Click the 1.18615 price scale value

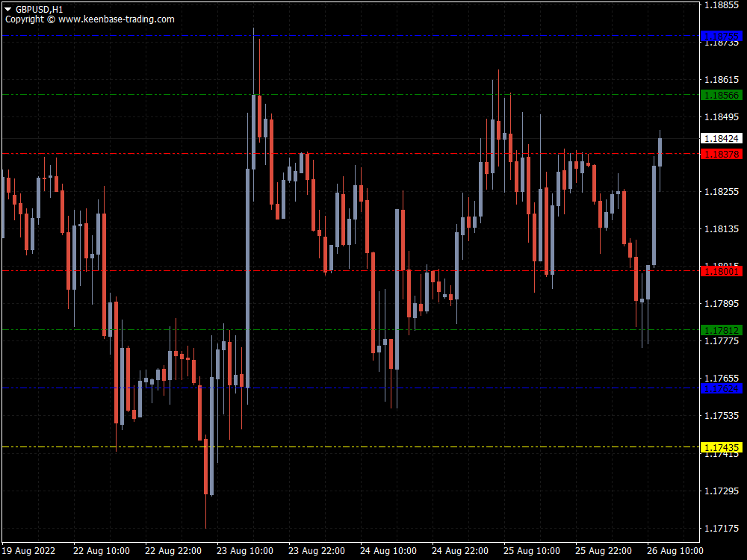click(722, 80)
